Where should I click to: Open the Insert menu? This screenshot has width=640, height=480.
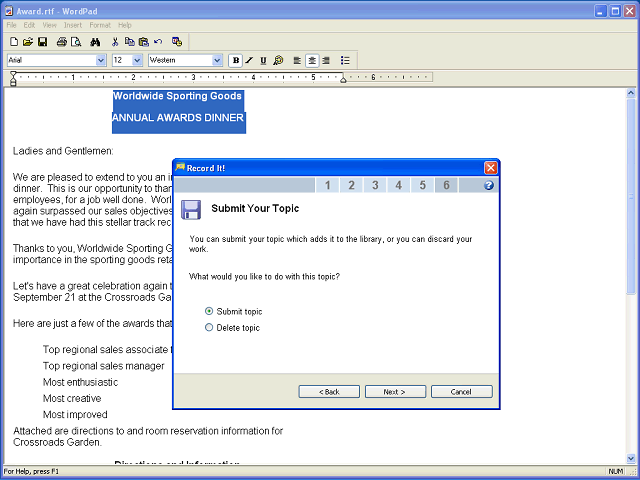tap(73, 25)
